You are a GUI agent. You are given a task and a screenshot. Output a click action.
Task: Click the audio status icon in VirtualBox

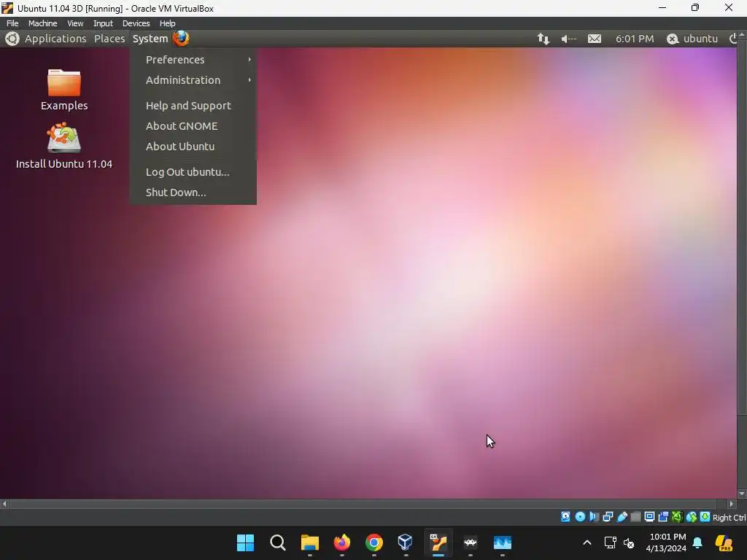pyautogui.click(x=594, y=517)
